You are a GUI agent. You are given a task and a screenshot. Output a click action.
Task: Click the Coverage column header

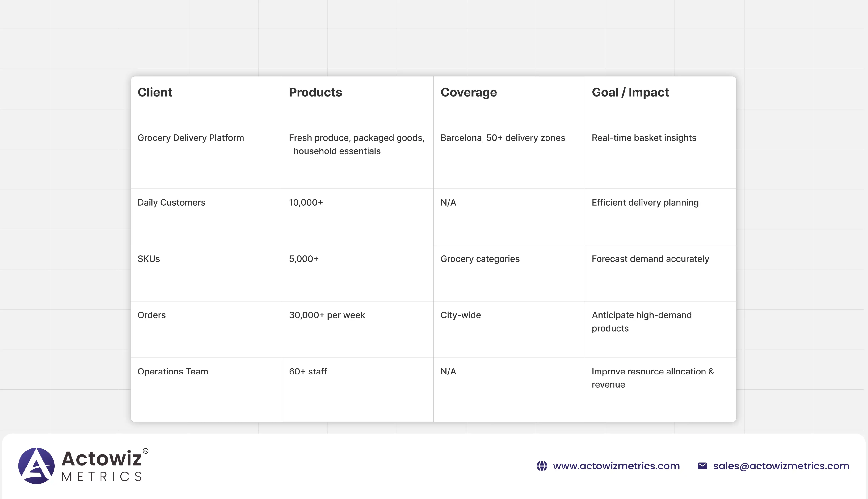click(x=468, y=93)
